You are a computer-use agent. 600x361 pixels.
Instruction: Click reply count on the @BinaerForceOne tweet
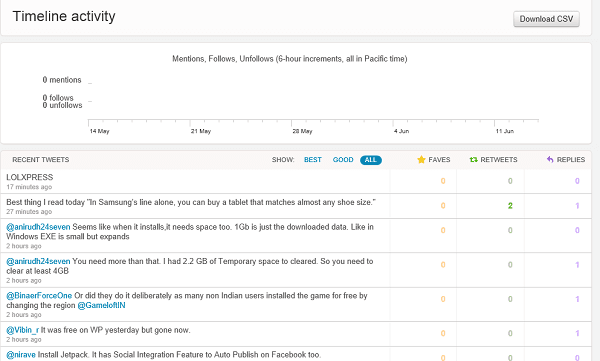pos(577,299)
